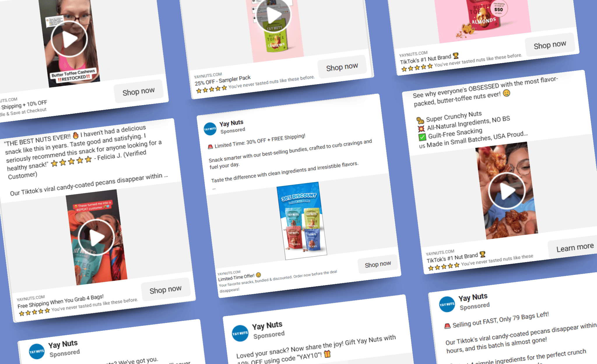Play the Butter Toffee Cashews restocked video
The height and width of the screenshot is (364, 597).
pyautogui.click(x=69, y=39)
